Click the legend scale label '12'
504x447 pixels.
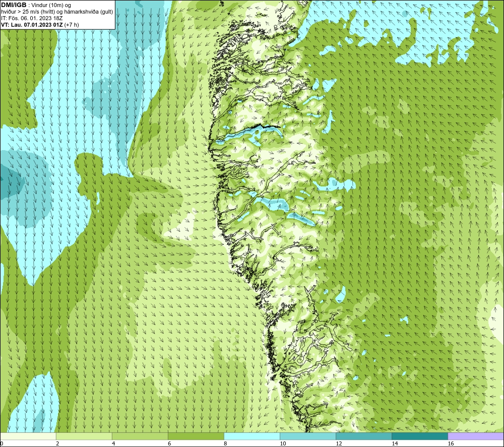click(339, 443)
